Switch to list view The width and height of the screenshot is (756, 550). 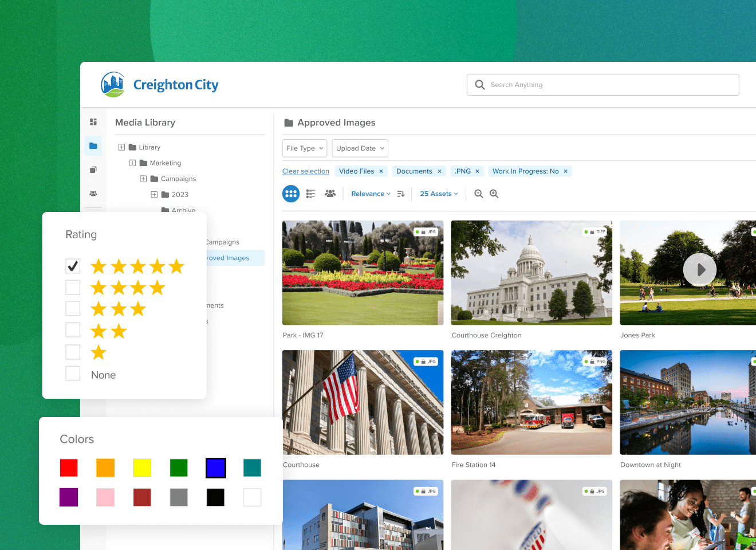point(310,194)
